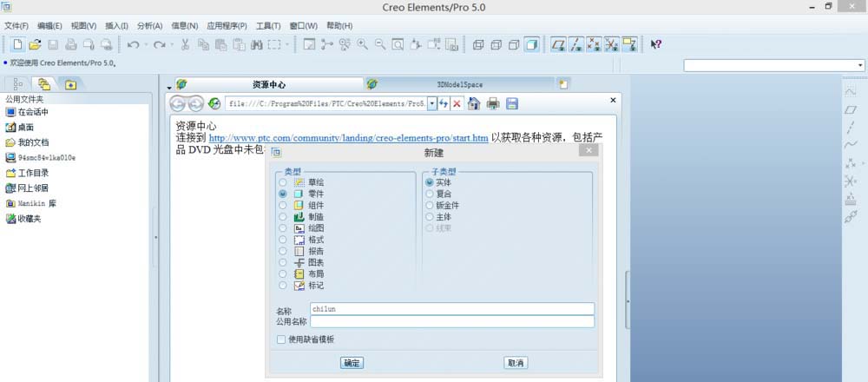Click the browser print icon

pyautogui.click(x=493, y=103)
